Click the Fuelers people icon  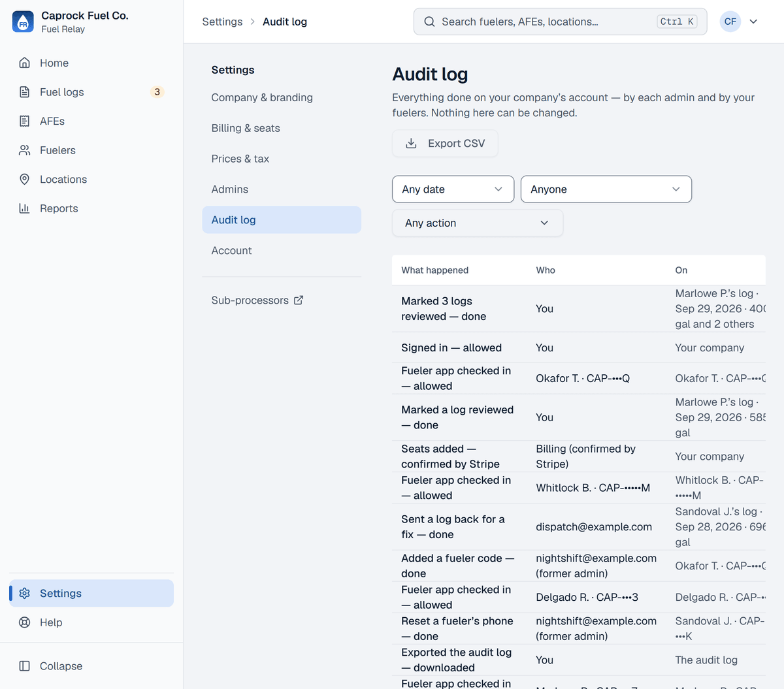pyautogui.click(x=25, y=150)
